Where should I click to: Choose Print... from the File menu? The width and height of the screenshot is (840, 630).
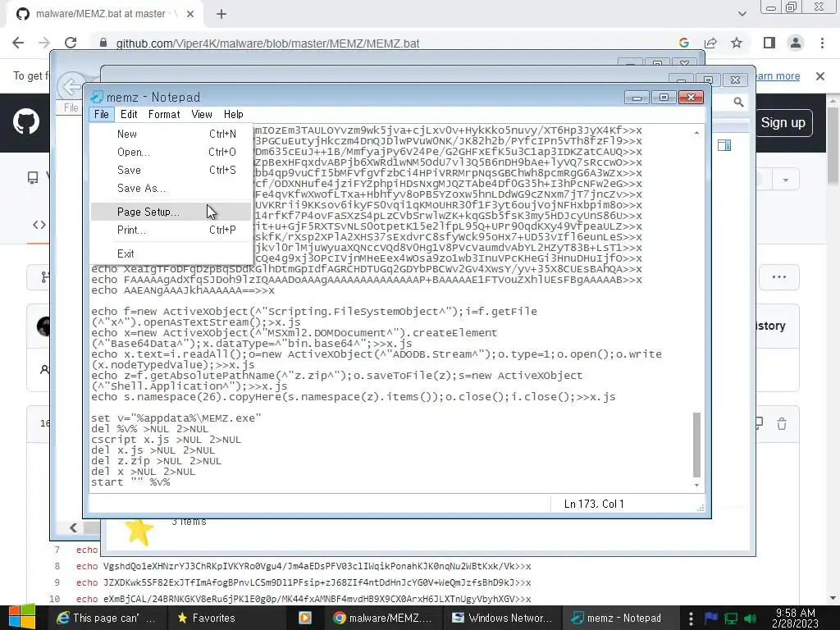pyautogui.click(x=171, y=231)
